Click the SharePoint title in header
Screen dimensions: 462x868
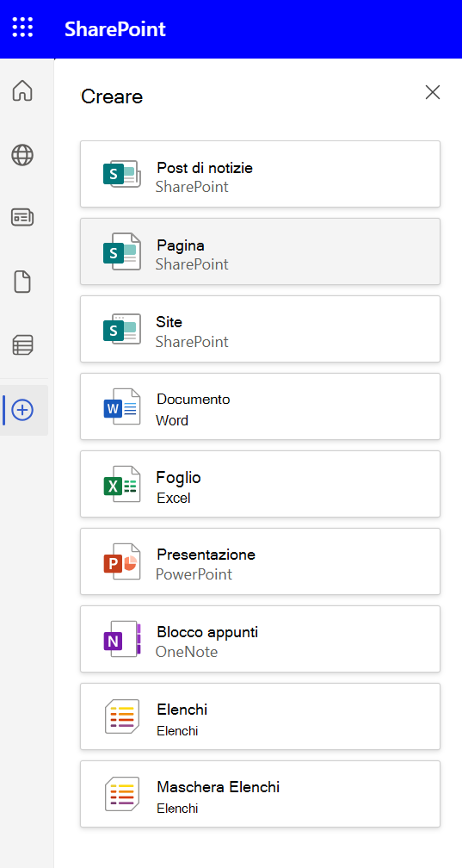pos(115,28)
